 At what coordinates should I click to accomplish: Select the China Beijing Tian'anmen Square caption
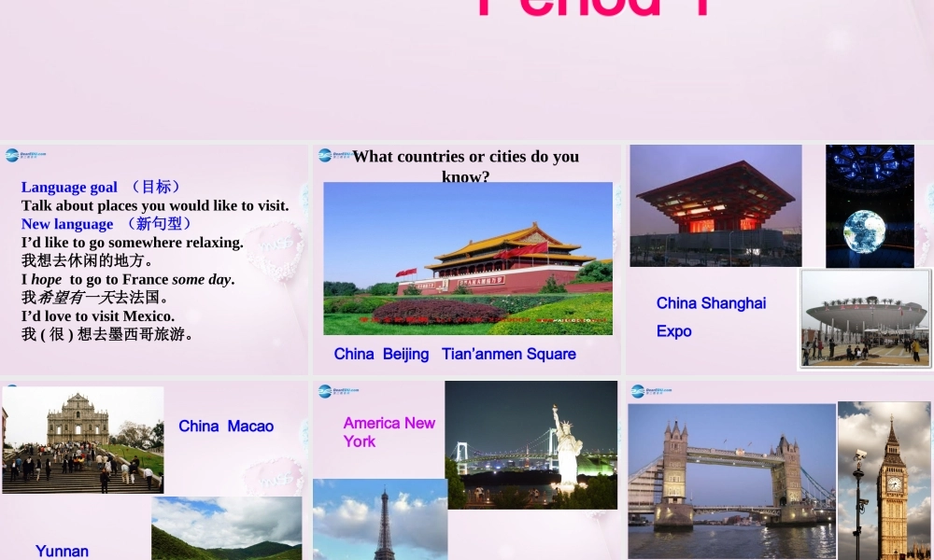click(455, 354)
